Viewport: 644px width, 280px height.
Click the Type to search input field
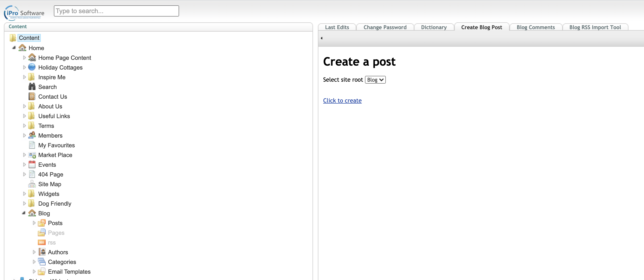click(x=116, y=11)
